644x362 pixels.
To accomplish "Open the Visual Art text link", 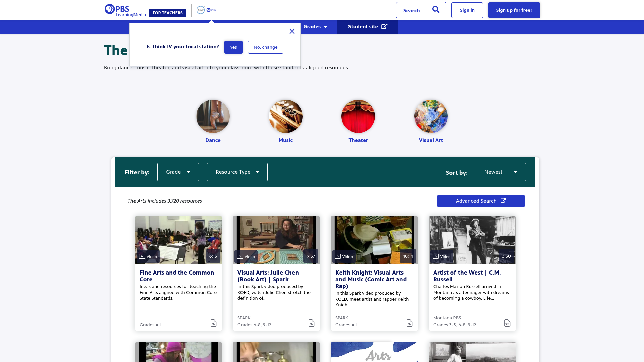I will (x=431, y=140).
